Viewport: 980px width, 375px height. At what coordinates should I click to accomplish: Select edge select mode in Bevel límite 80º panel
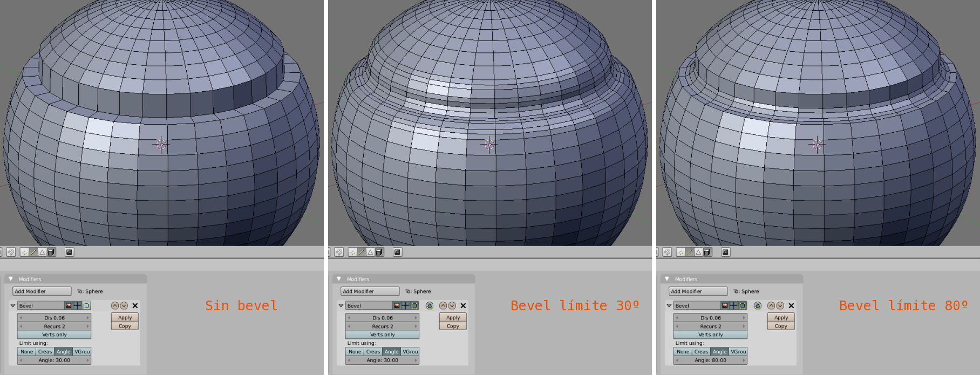pyautogui.click(x=690, y=252)
